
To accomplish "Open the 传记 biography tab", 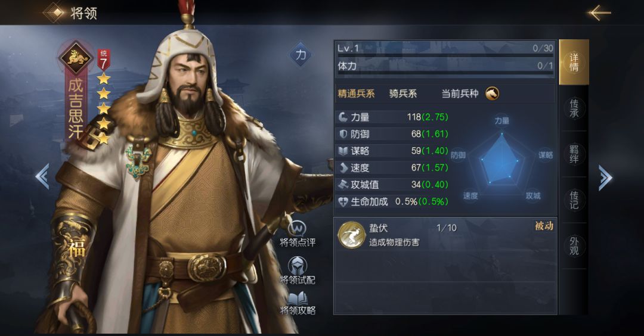I will 574,200.
